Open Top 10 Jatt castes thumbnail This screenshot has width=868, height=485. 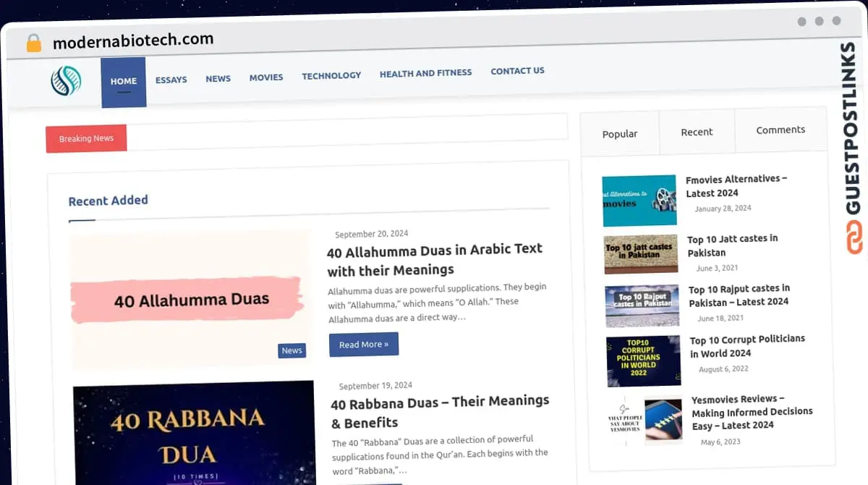(641, 253)
